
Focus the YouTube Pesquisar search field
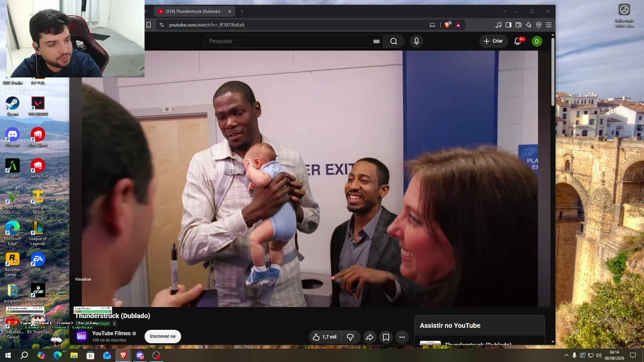pyautogui.click(x=293, y=41)
